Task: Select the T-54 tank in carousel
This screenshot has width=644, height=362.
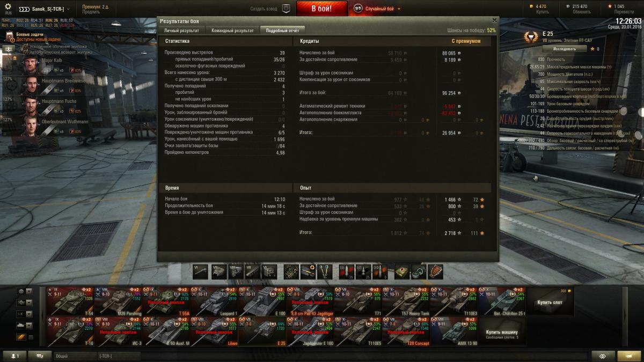Action: coord(70,301)
